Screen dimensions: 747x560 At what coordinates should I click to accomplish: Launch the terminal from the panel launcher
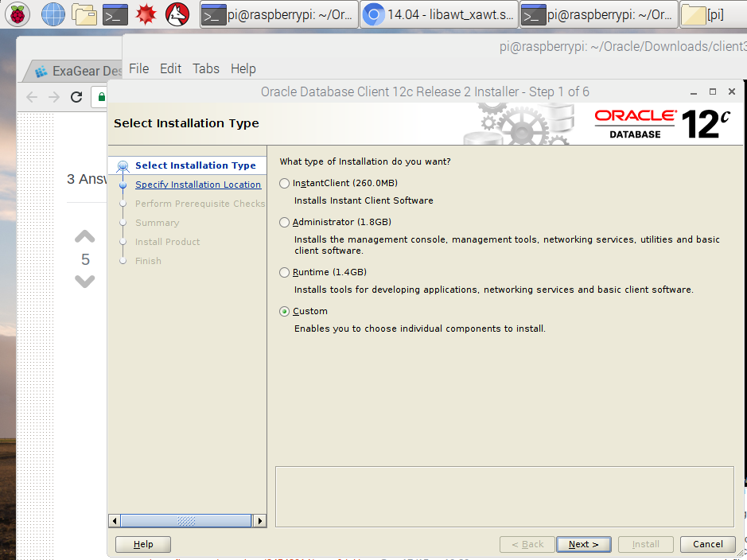(116, 14)
